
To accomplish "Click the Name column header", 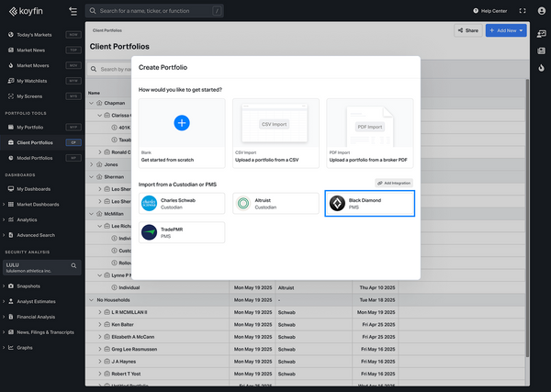I will (94, 93).
